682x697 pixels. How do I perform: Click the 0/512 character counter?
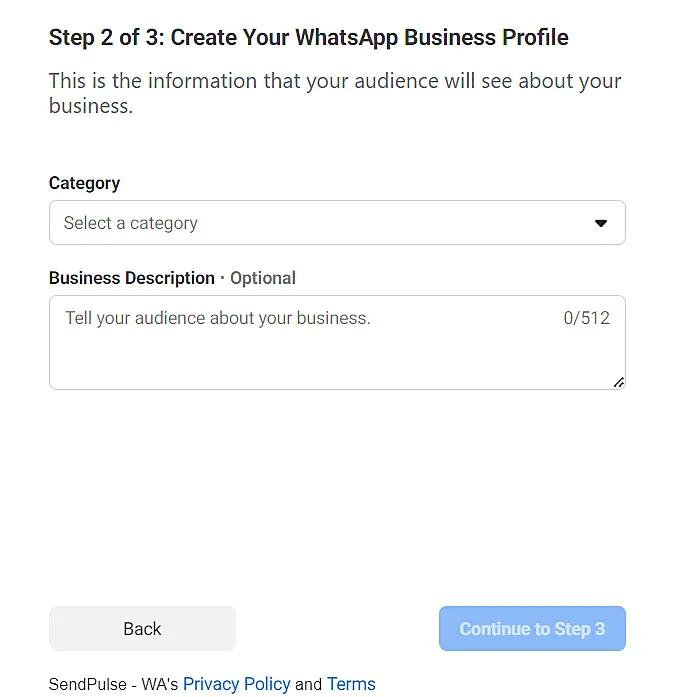586,318
